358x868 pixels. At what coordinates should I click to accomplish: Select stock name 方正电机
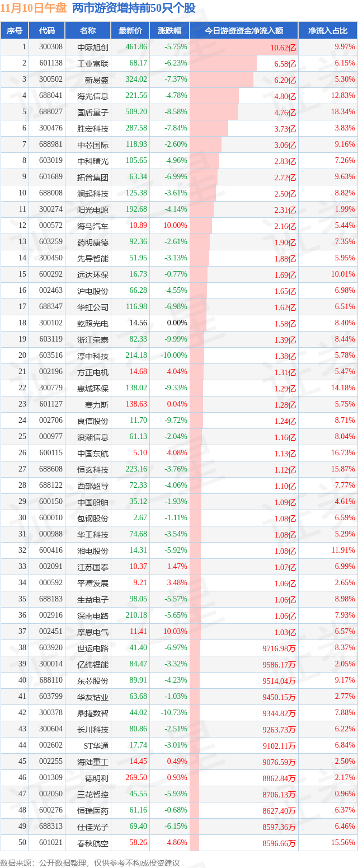[x=93, y=372]
